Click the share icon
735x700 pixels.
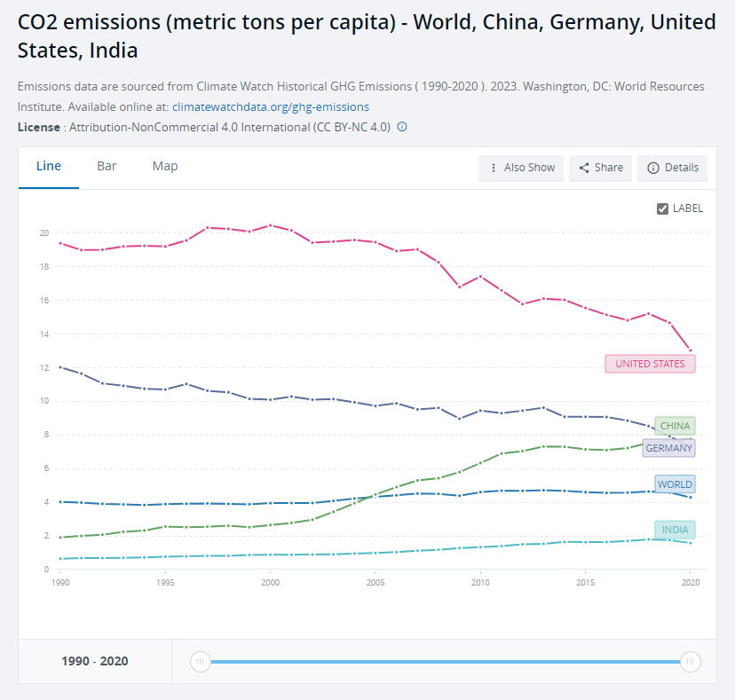(584, 168)
